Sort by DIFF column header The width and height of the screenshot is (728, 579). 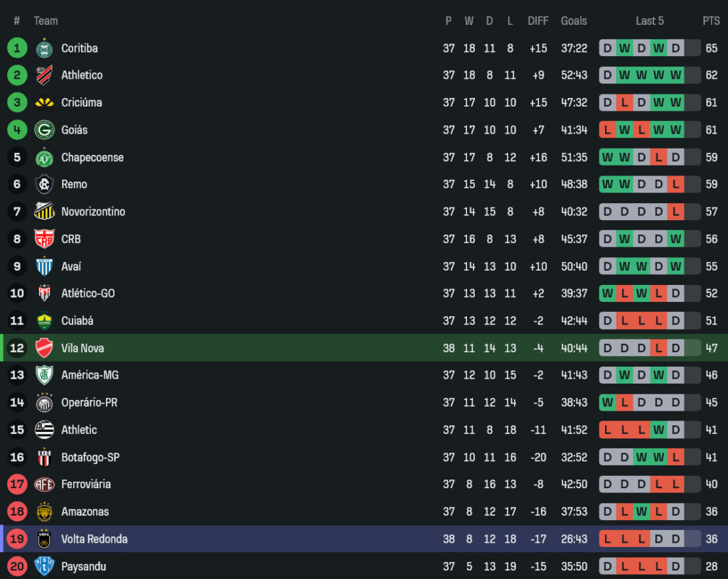tap(538, 21)
